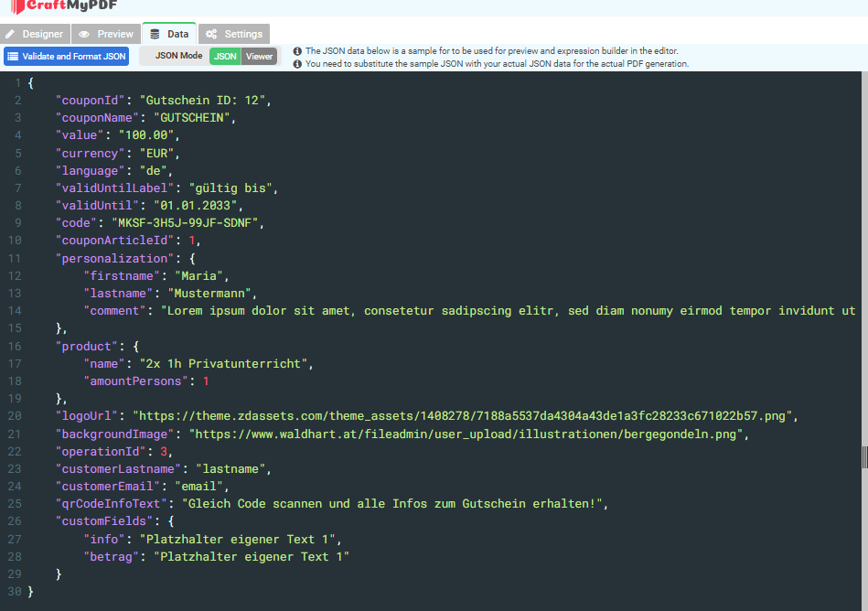Click the "gültig bis" value
868x611 pixels.
[x=230, y=188]
